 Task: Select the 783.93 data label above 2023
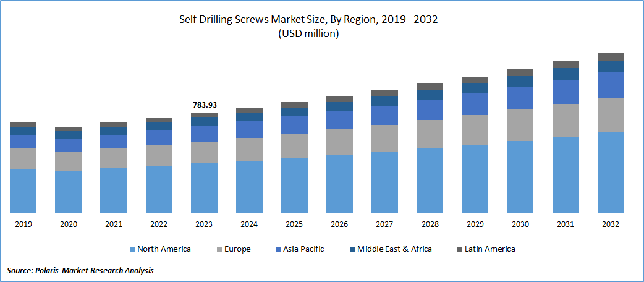pyautogui.click(x=204, y=105)
